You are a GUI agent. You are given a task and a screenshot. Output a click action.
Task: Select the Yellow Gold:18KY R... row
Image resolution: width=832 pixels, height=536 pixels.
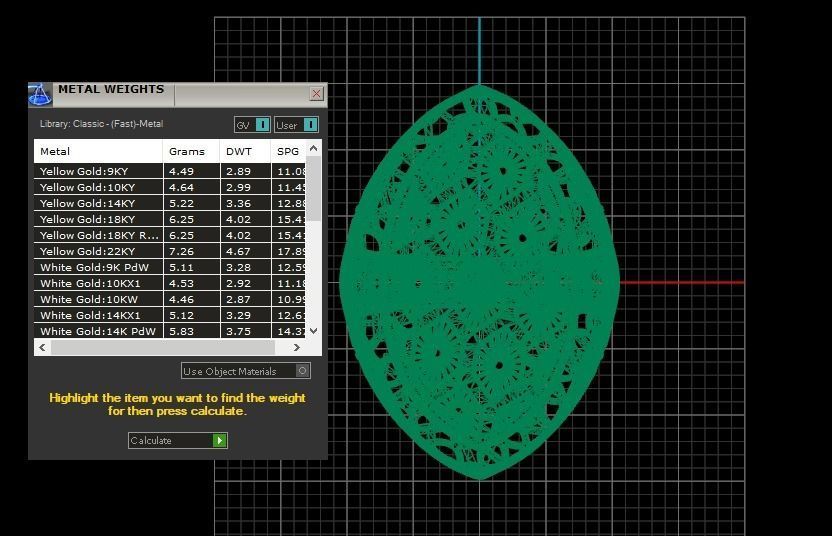[x=170, y=235]
